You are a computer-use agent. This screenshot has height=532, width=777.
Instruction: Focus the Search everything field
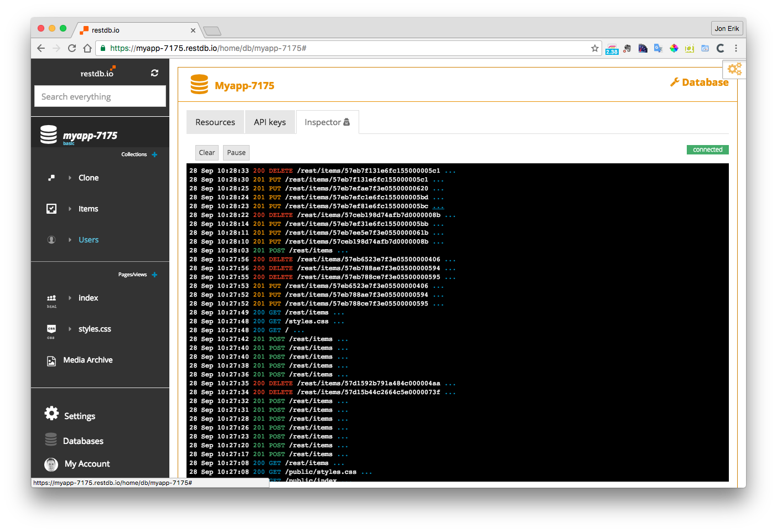(x=100, y=96)
